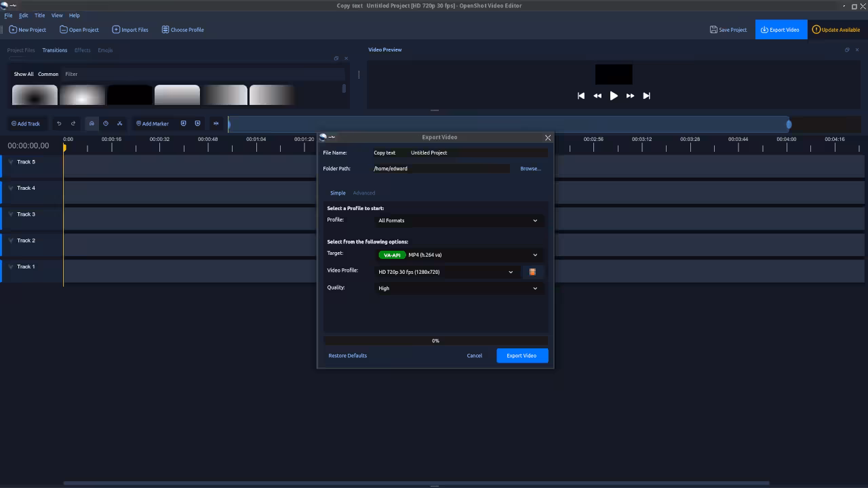The image size is (868, 488).
Task: Open the Profile All Formats dropdown
Action: tap(458, 220)
